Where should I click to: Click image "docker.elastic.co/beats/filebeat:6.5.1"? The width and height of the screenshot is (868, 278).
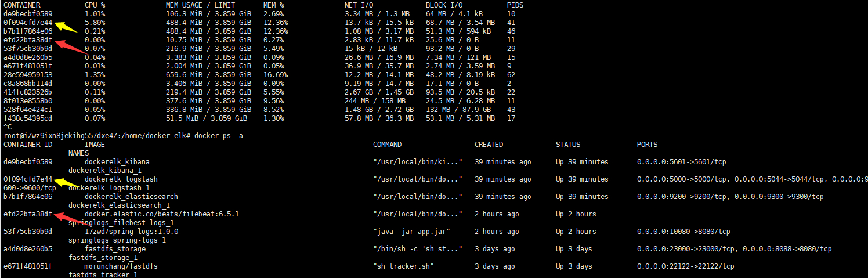click(x=162, y=214)
